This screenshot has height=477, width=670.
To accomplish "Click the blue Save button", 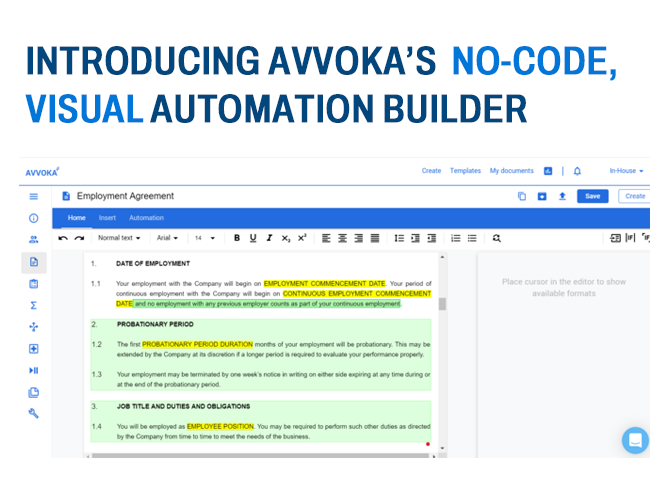I will click(593, 196).
